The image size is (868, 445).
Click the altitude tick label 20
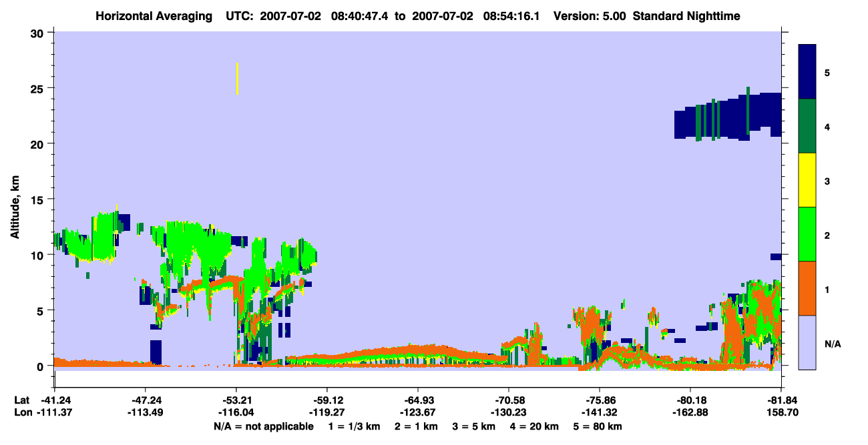(39, 143)
